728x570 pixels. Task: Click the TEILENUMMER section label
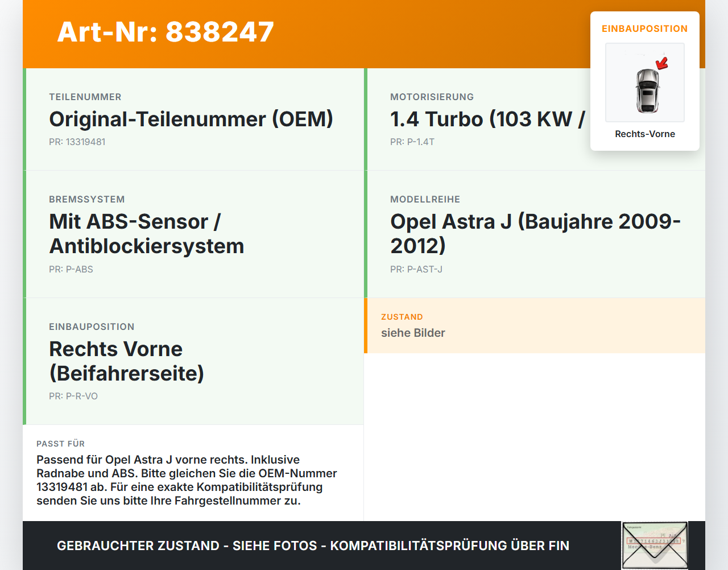(85, 97)
